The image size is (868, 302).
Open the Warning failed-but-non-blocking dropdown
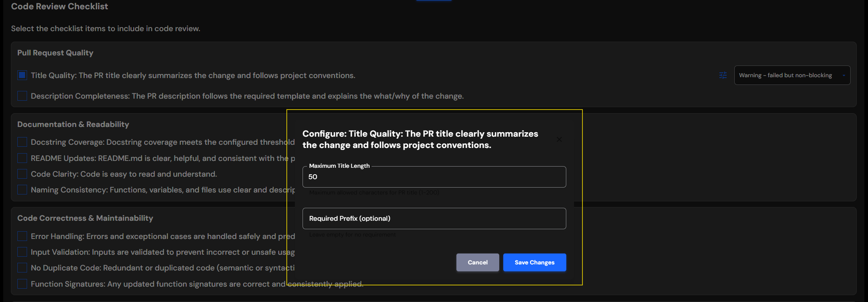[x=792, y=75]
